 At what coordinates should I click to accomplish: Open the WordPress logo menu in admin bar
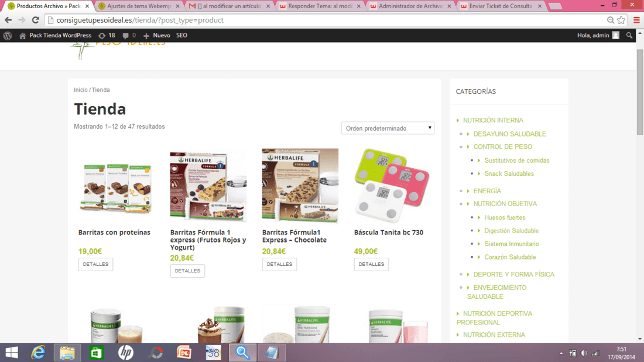point(8,36)
